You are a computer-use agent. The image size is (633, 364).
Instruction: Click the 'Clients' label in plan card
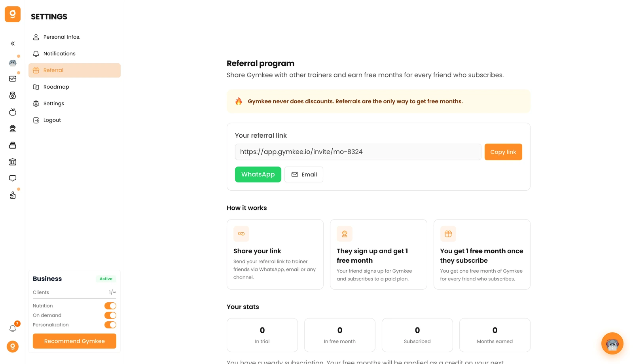[41, 292]
